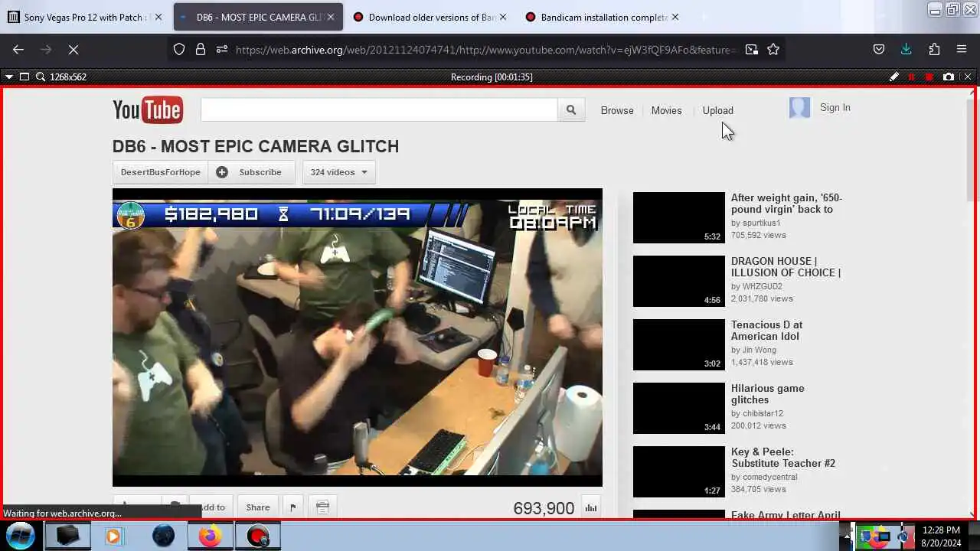Image resolution: width=980 pixels, height=551 pixels.
Task: Expand the 324 videos dropdown
Action: click(339, 172)
